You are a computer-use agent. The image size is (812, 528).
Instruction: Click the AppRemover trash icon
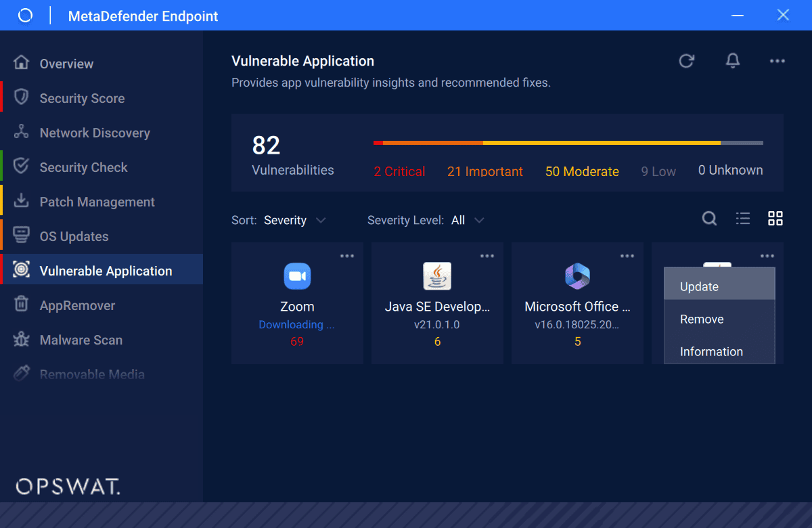pos(22,305)
